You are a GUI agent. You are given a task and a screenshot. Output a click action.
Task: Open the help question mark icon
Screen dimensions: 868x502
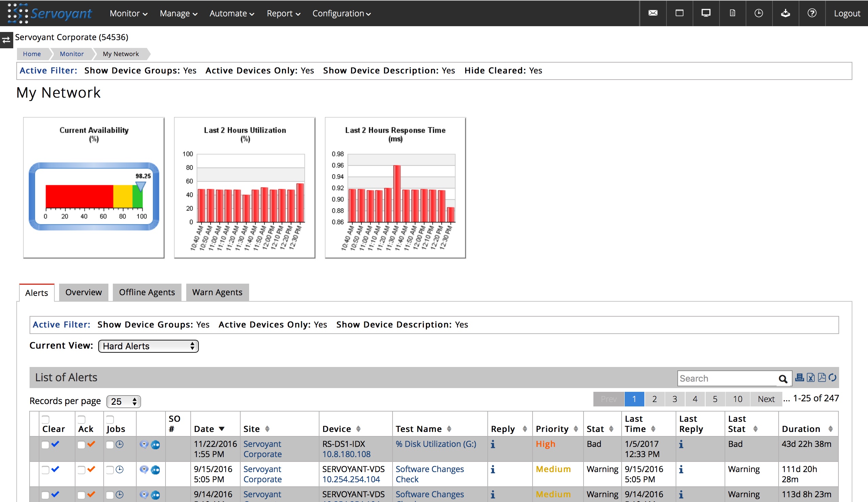click(x=812, y=13)
